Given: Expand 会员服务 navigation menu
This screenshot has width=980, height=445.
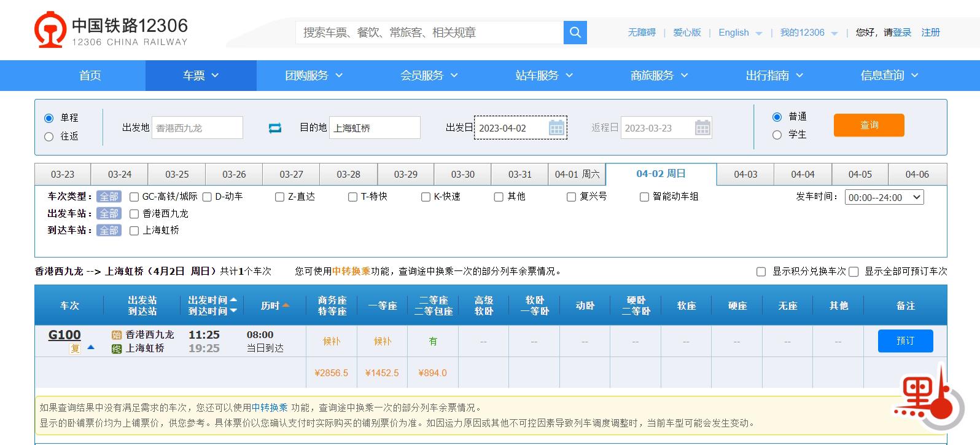Looking at the screenshot, I should click(429, 76).
